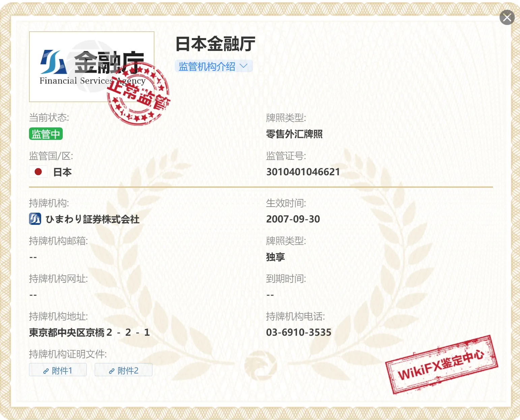520x420 pixels.
Task: Click the 监管中 status badge
Action: click(46, 134)
